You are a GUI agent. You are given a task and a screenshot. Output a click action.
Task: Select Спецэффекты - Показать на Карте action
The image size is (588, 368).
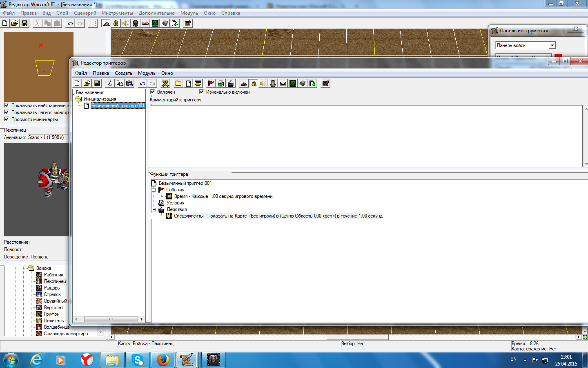click(278, 216)
